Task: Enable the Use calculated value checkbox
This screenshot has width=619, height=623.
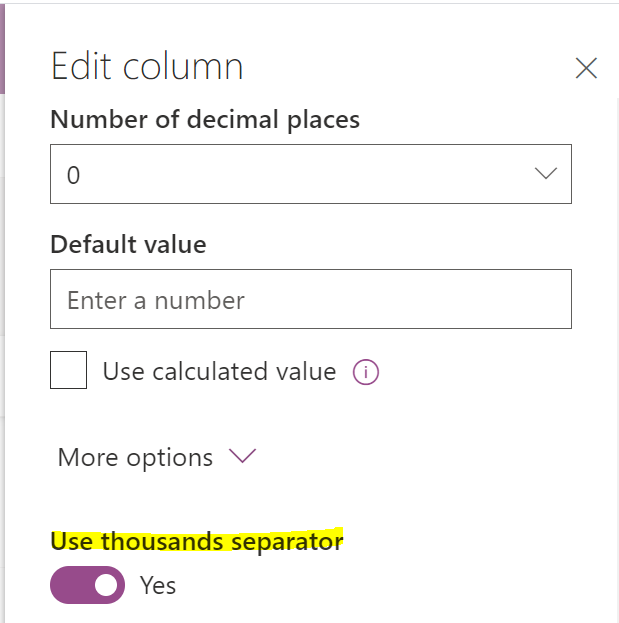Action: tap(68, 371)
